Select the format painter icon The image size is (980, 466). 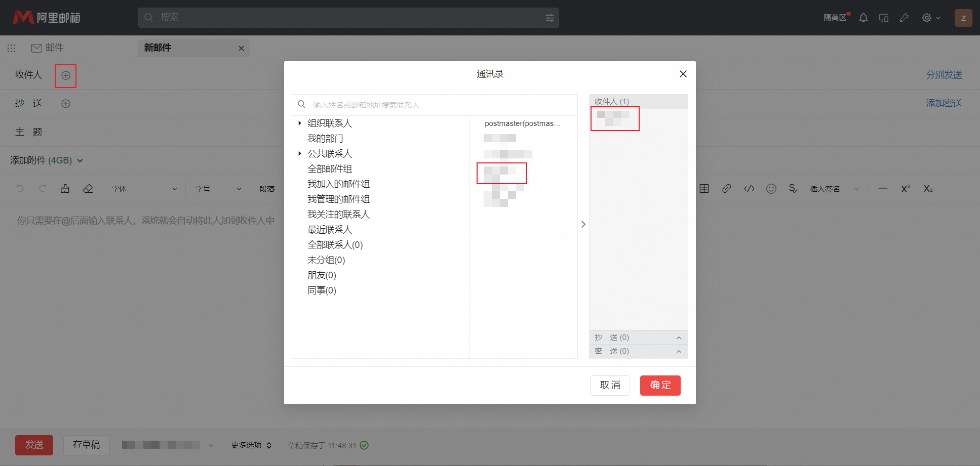[65, 189]
